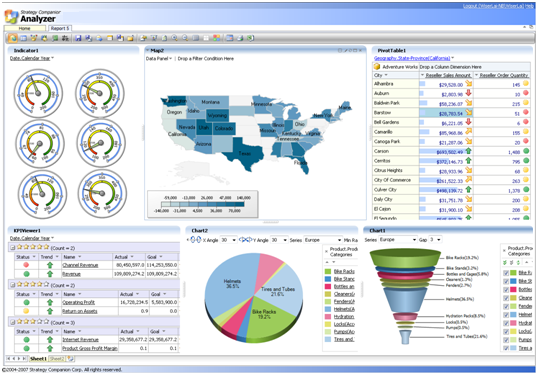Click the add sheet icon after Sheet2
Screen dimensions: 538x375
click(x=70, y=359)
